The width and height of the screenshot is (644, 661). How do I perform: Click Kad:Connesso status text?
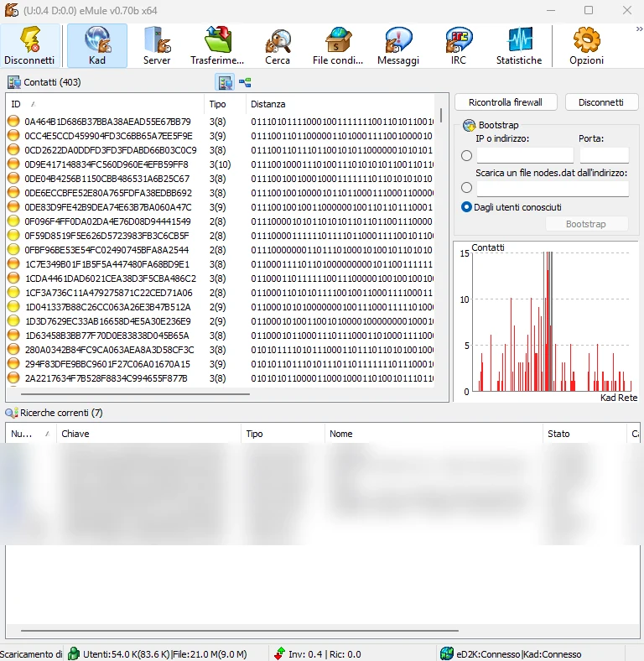point(553,653)
